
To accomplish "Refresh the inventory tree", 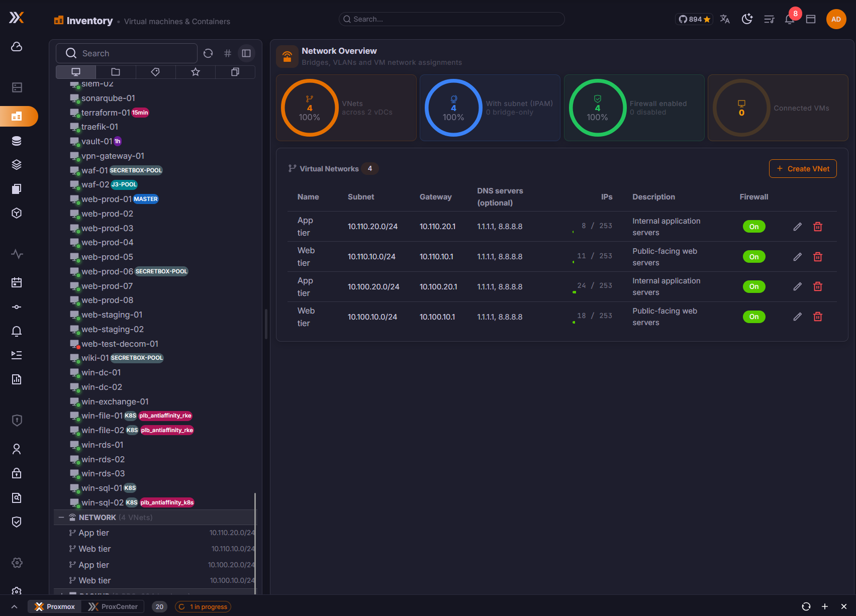I will point(208,53).
